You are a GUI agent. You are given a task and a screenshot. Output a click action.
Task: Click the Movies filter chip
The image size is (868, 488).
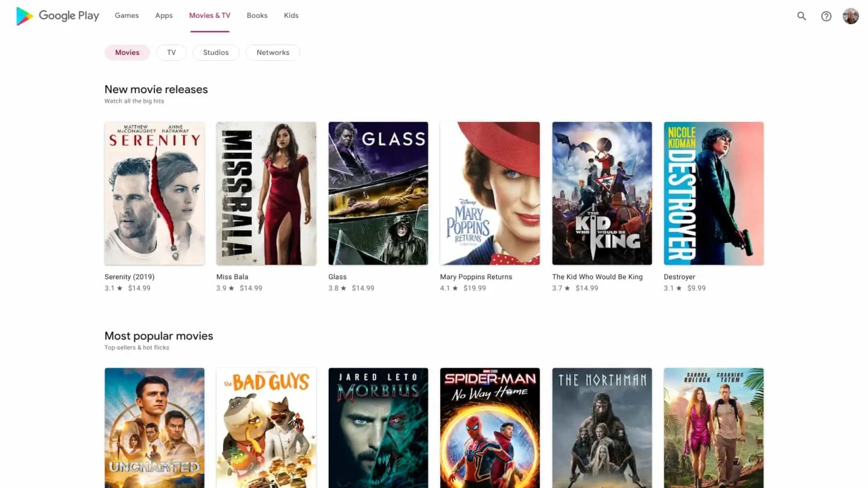coord(127,53)
